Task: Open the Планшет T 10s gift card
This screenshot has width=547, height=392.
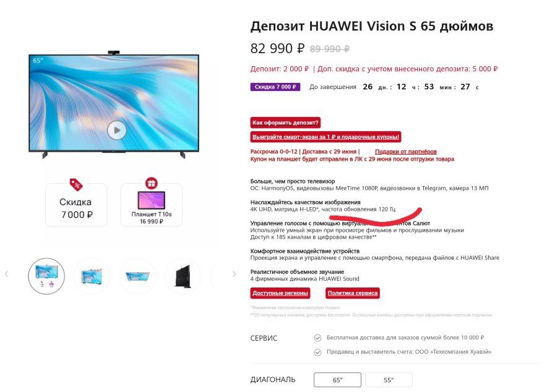Action: pos(152,205)
